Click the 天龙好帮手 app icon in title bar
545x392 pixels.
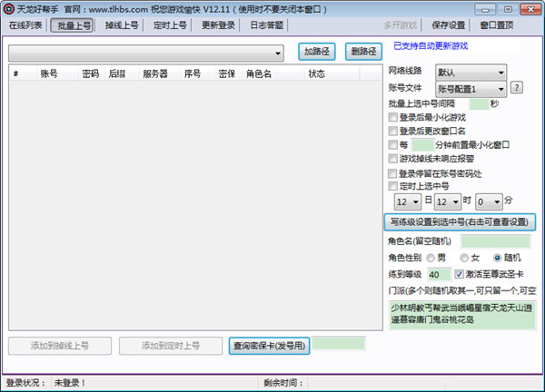tap(9, 8)
